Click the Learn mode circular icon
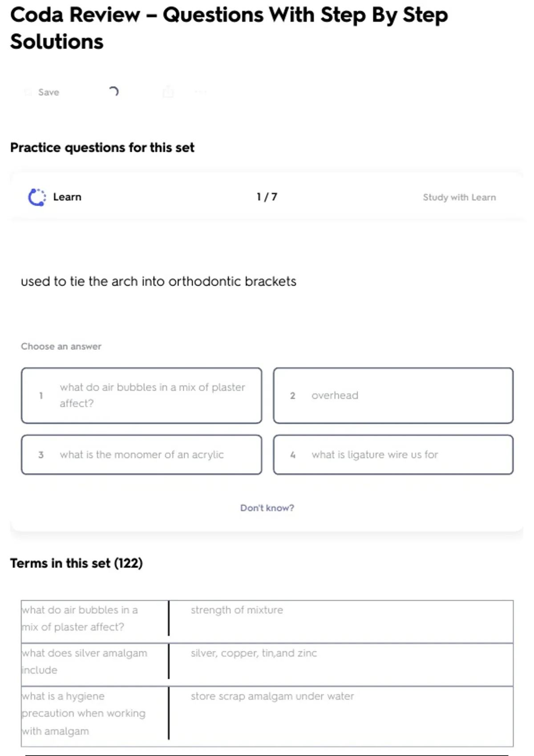The width and height of the screenshot is (534, 756). coord(37,197)
